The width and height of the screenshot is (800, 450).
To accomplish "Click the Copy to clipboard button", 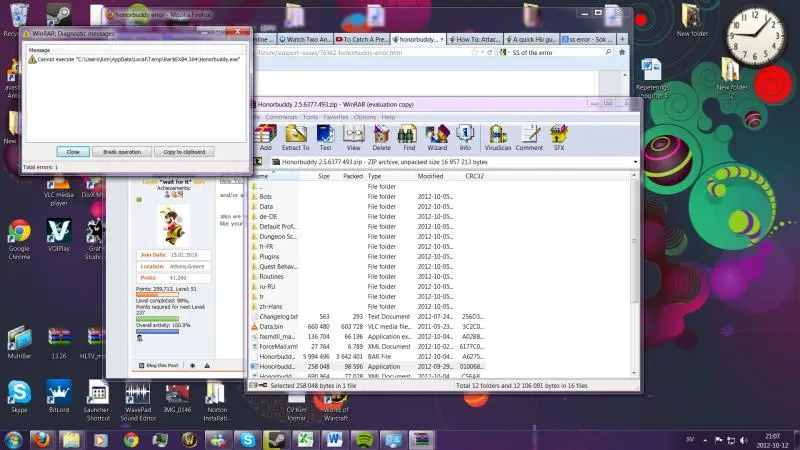I will coord(184,152).
